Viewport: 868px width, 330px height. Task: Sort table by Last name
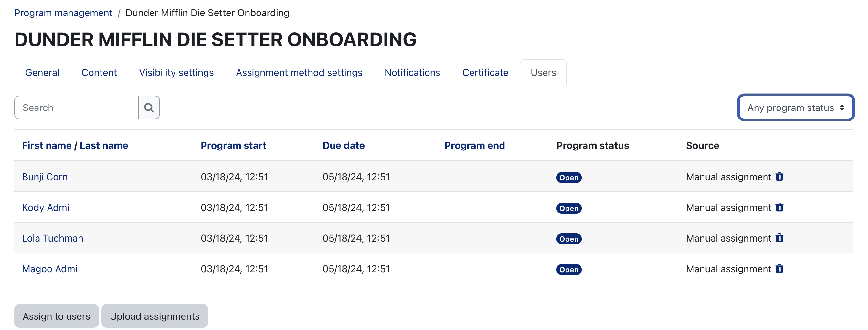(x=104, y=146)
